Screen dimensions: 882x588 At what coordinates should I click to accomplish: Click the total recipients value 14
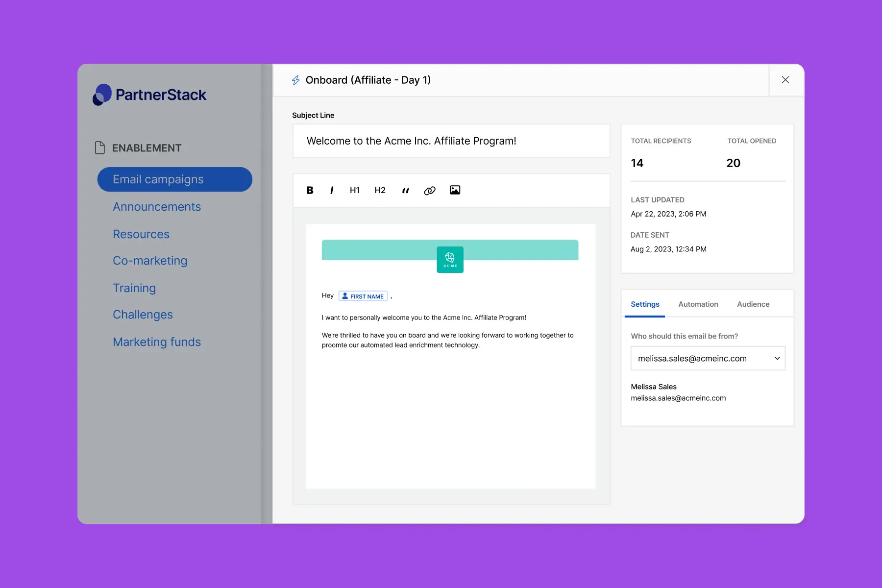(x=637, y=163)
